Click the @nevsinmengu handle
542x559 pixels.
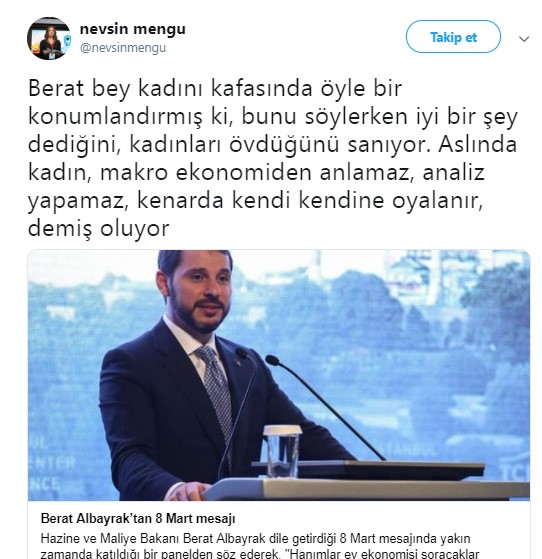pyautogui.click(x=123, y=48)
